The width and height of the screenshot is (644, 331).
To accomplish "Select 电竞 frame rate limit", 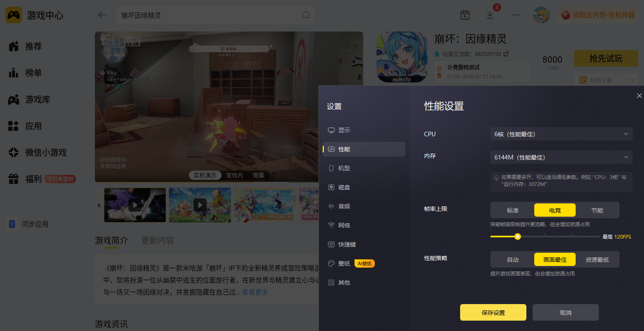I will click(x=555, y=210).
